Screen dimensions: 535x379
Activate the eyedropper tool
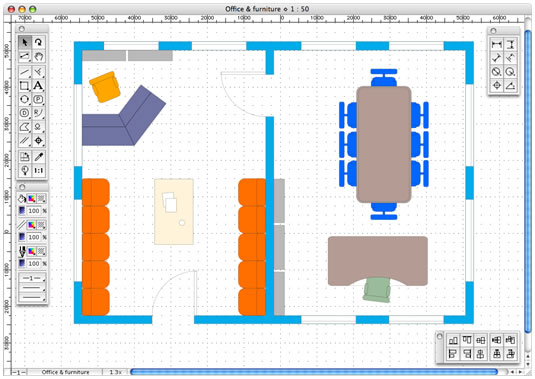point(38,157)
